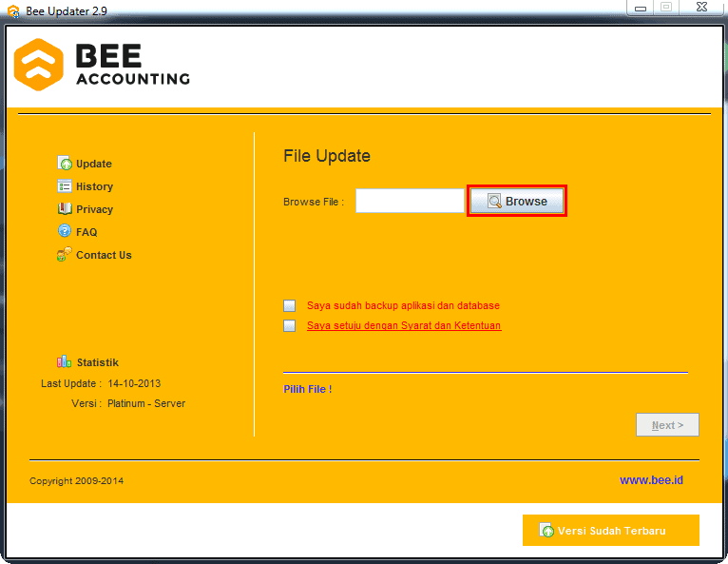Screen dimensions: 728x564
Task: Click the icon in Versi Sudah Terbaru
Action: (546, 530)
